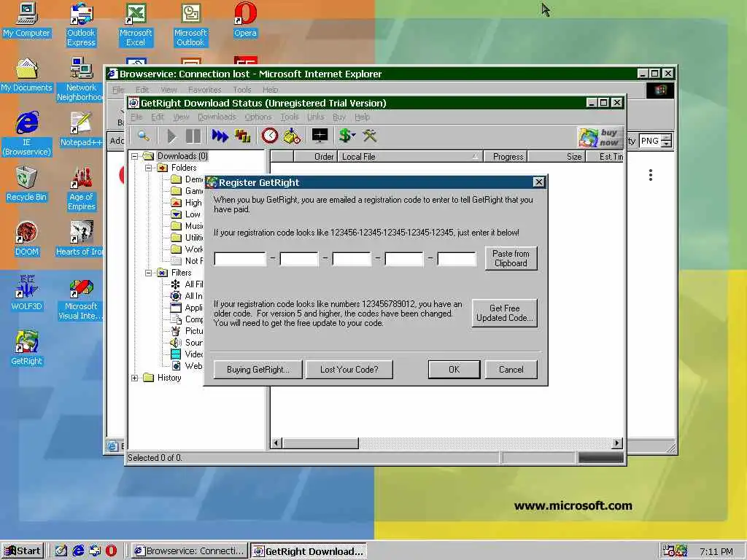Screen dimensions: 747x560
Task: Click the yellow telephone dial-up toolbar icon
Action: pyautogui.click(x=292, y=136)
